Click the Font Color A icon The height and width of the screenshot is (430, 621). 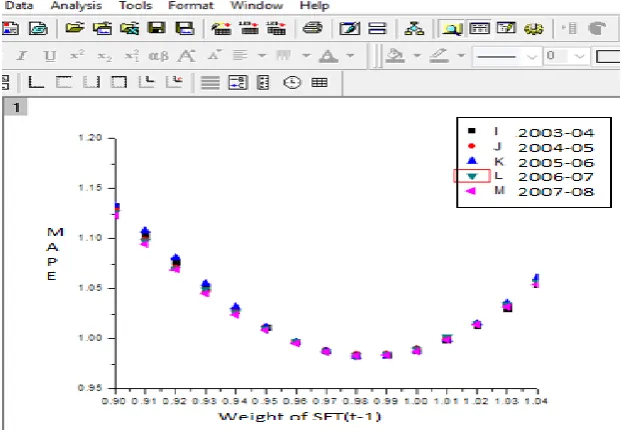pyautogui.click(x=328, y=56)
